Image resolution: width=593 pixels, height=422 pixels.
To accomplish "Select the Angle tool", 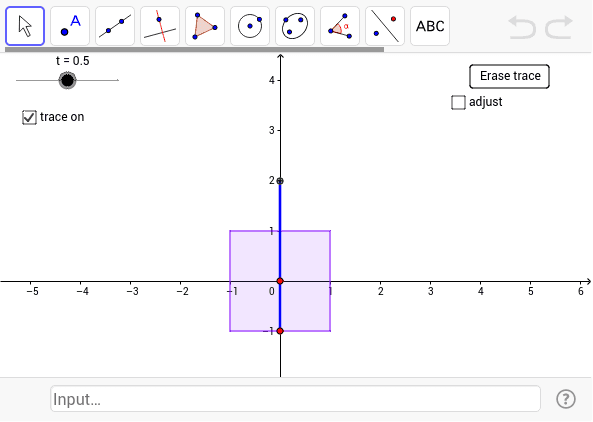I will (340, 26).
